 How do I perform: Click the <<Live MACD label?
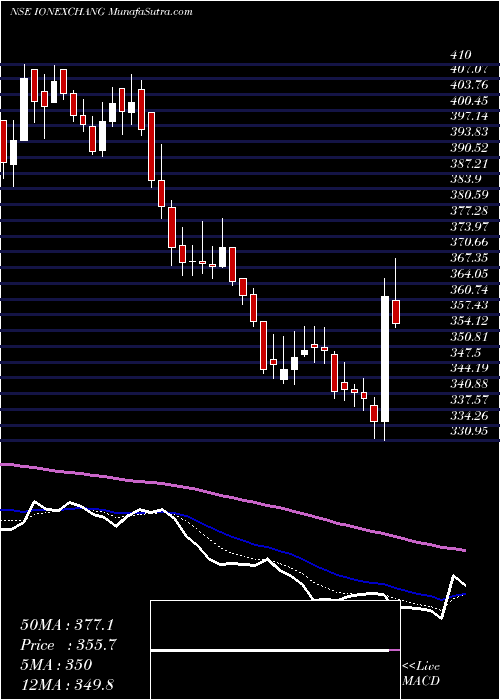tap(421, 674)
